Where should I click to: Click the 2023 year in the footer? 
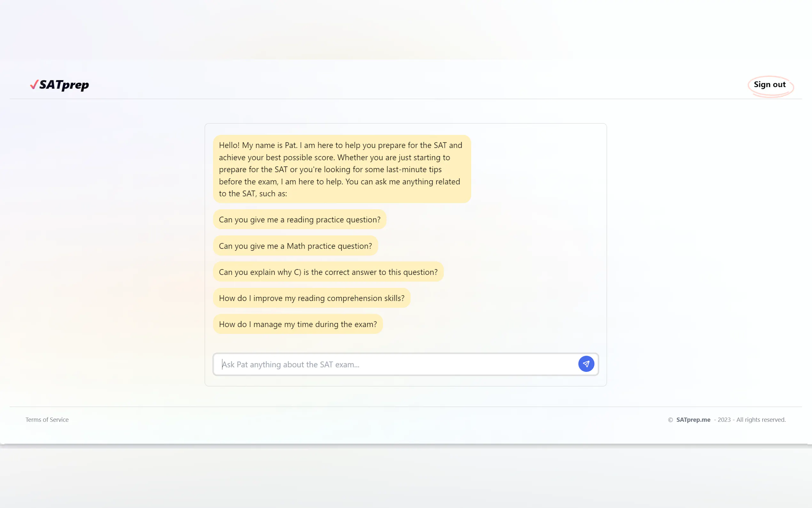[724, 420]
